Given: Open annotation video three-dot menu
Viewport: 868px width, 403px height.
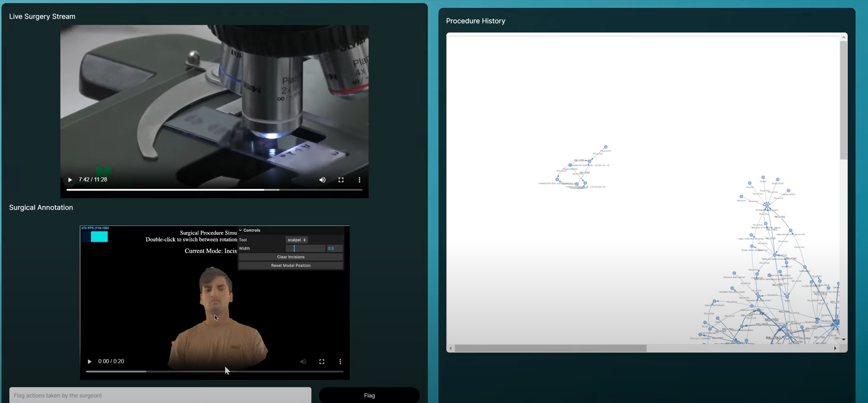Looking at the screenshot, I should pyautogui.click(x=340, y=361).
